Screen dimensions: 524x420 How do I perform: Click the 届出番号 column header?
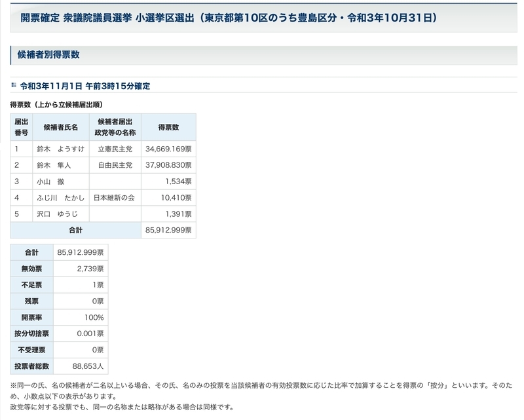tap(22, 127)
